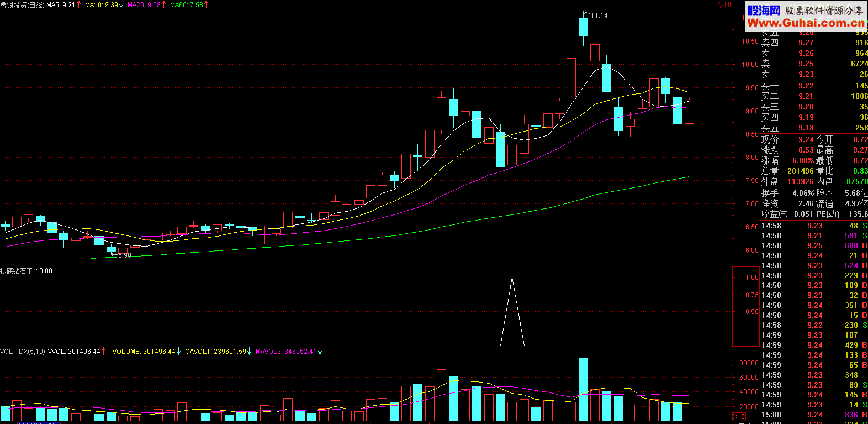Click the 80000 volume axis label
The width and height of the screenshot is (868, 424).
pos(749,363)
